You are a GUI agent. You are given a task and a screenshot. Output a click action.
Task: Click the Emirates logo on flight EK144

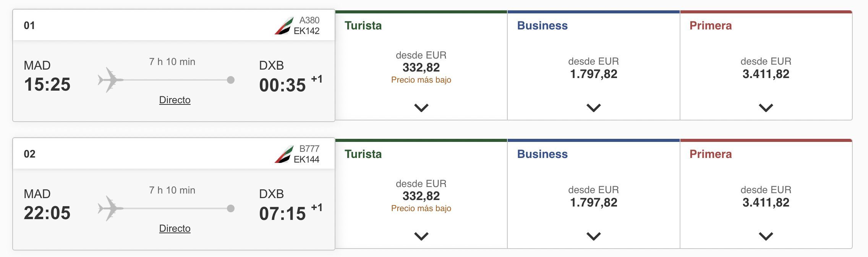284,154
